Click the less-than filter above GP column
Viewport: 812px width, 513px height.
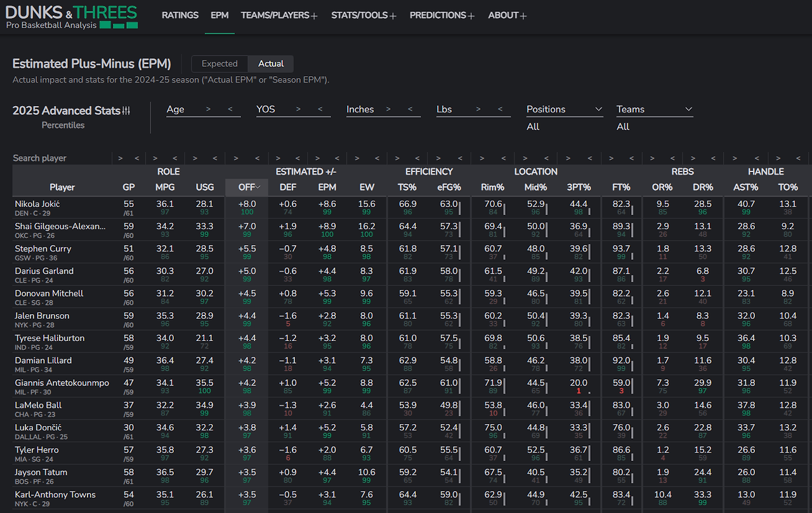pyautogui.click(x=136, y=158)
